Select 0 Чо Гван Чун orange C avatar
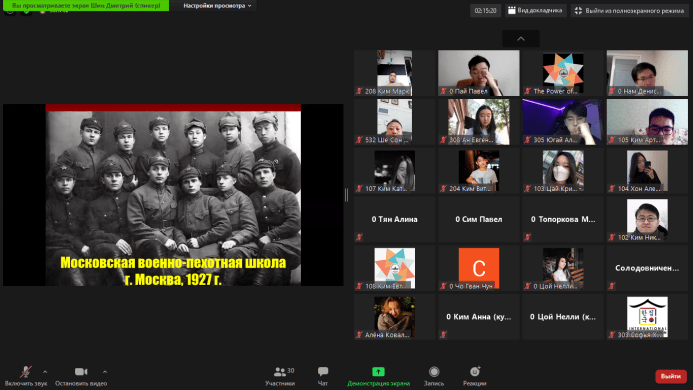The width and height of the screenshot is (693, 390). [x=479, y=268]
